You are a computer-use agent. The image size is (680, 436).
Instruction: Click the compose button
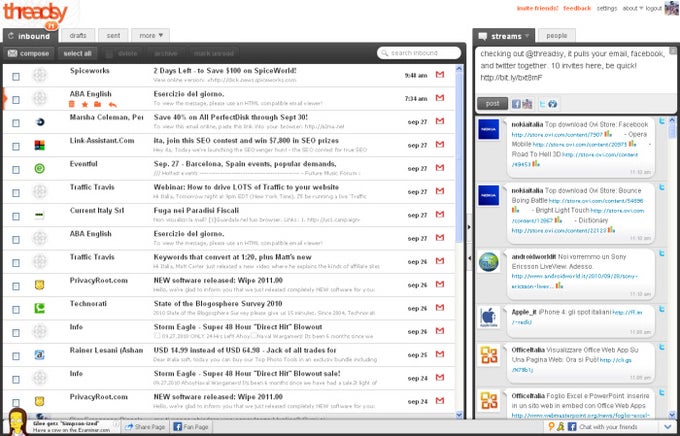click(29, 53)
